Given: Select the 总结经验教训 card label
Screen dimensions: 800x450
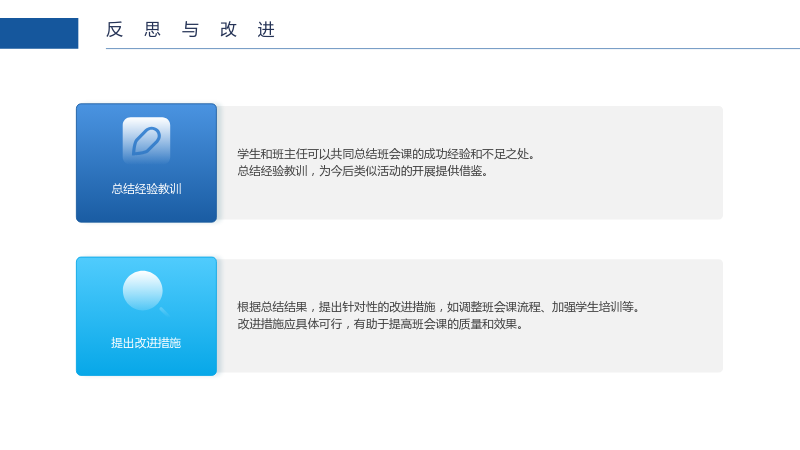Looking at the screenshot, I should 146,189.
